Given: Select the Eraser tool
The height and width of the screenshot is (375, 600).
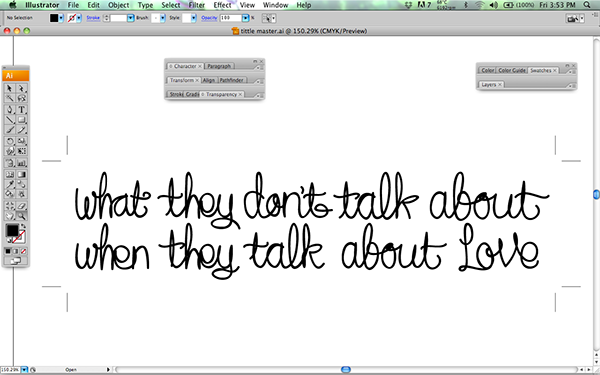Looking at the screenshot, I should [x=21, y=206].
